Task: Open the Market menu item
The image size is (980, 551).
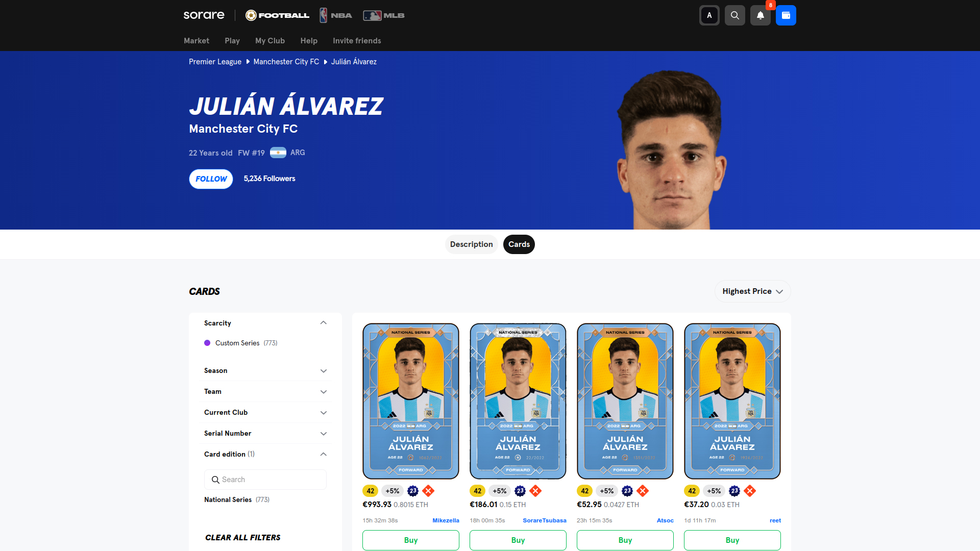Action: (197, 41)
